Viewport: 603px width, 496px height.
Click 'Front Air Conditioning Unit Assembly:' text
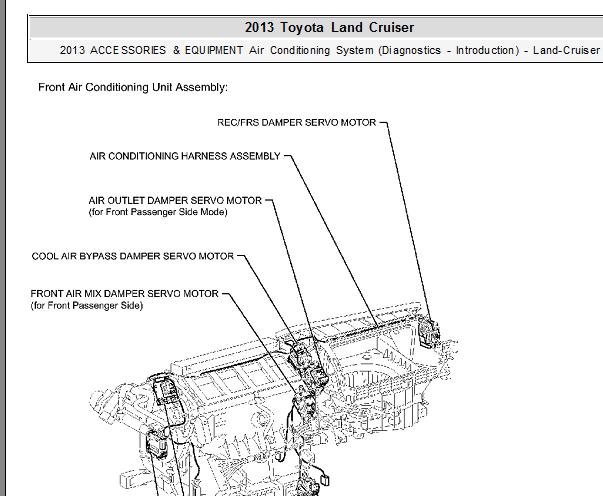(x=133, y=87)
